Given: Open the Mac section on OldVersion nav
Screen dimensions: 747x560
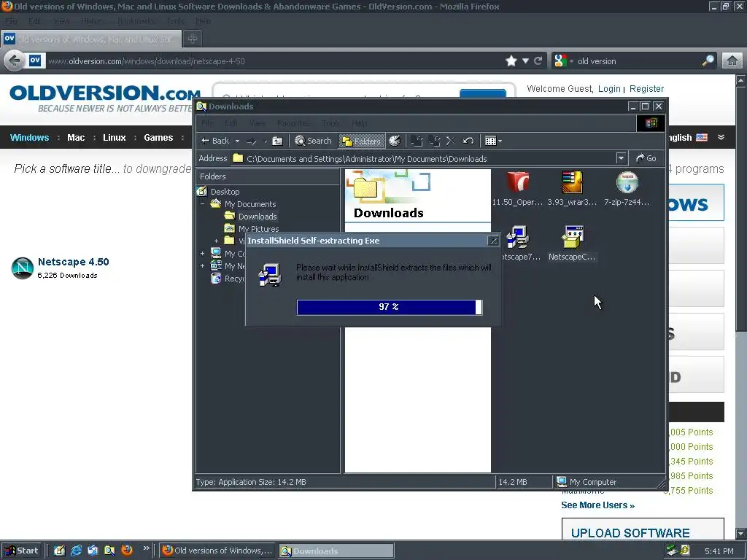Looking at the screenshot, I should (76, 138).
